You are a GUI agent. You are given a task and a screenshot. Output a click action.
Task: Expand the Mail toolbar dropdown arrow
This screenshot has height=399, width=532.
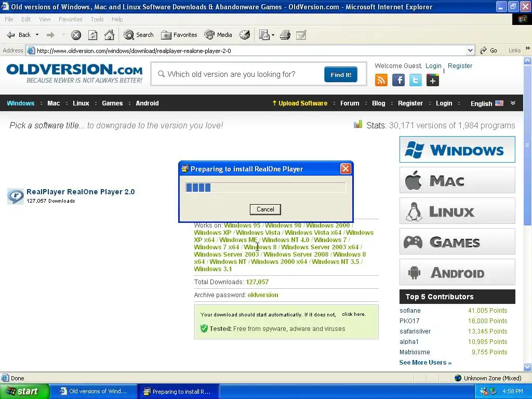tap(273, 35)
